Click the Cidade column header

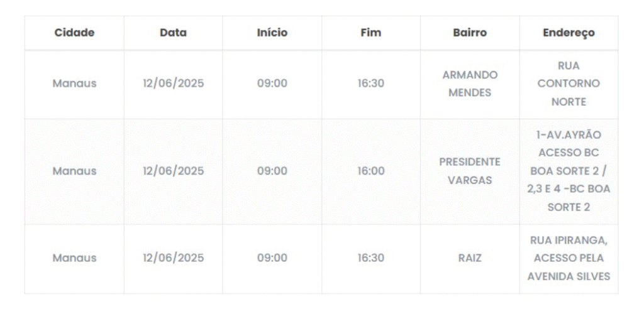pos(74,33)
